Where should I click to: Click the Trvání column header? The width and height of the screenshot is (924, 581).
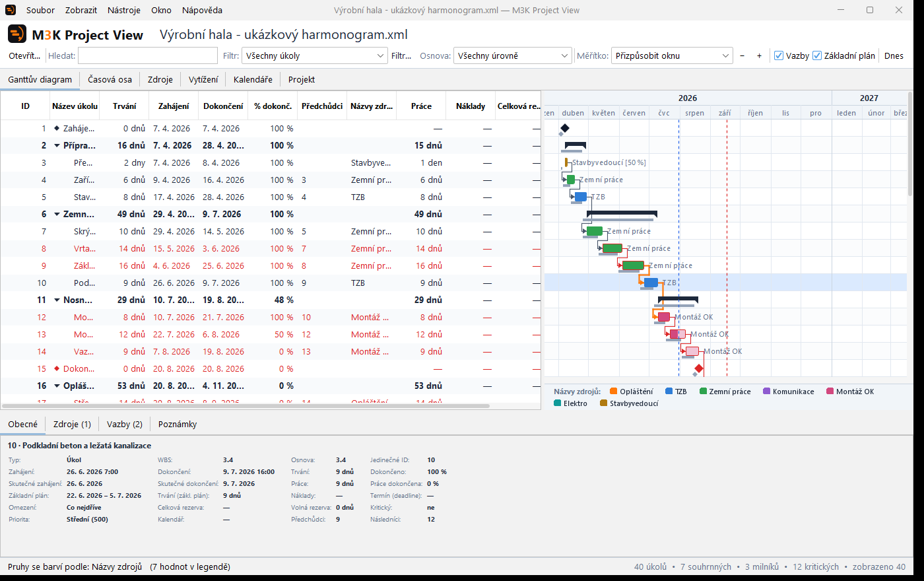tap(125, 106)
